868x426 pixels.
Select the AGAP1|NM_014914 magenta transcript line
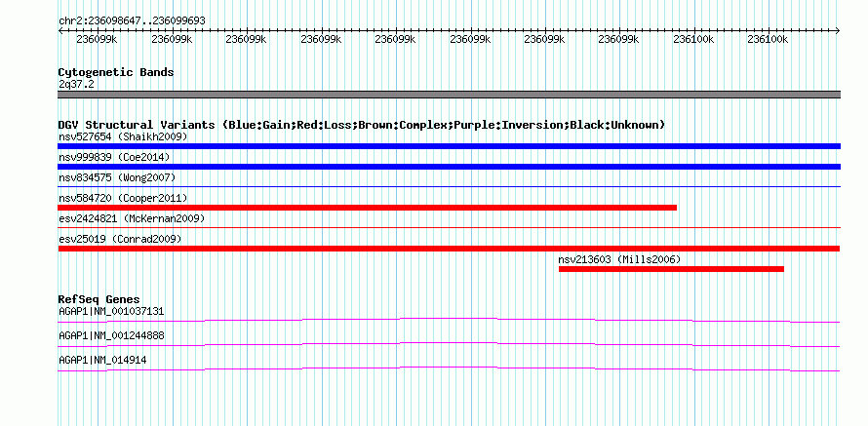[x=449, y=368]
